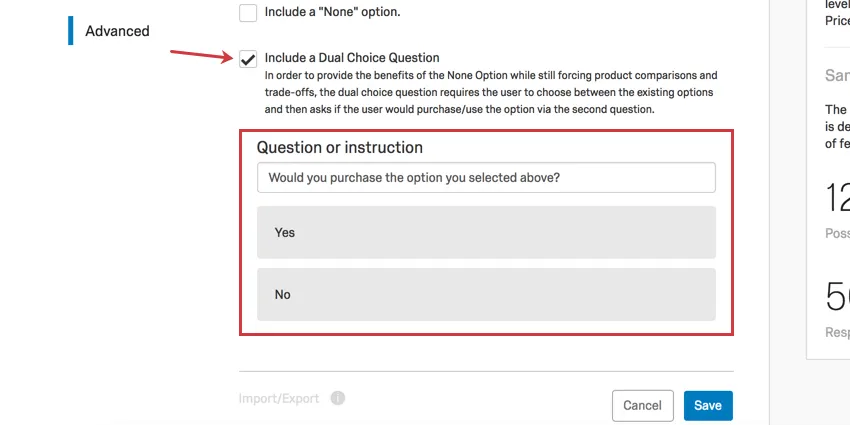This screenshot has height=425, width=850.
Task: Enable the Include a "None" option checkbox
Action: pyautogui.click(x=248, y=13)
